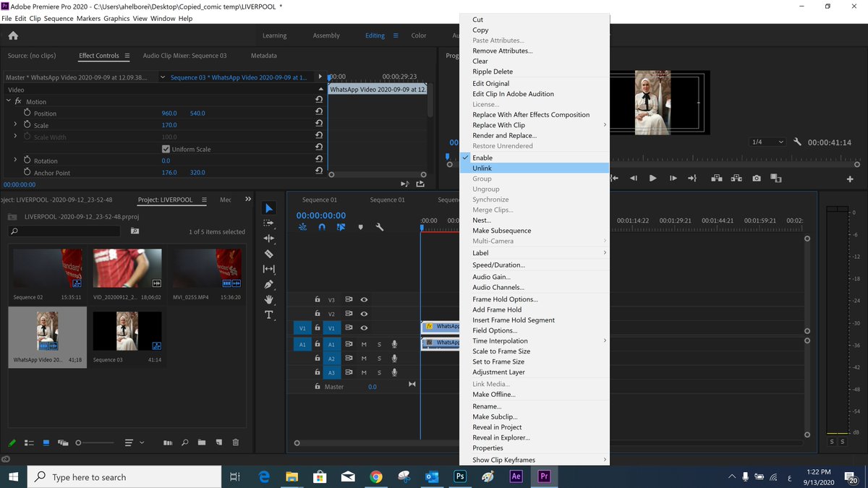Switch to Audio Clip Mixer tab
This screenshot has width=868, height=488.
point(184,56)
